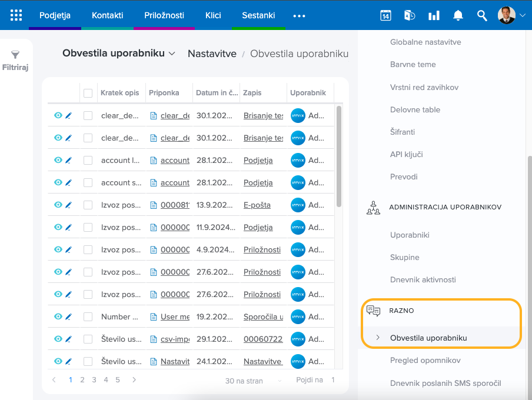Open the Sestanki tab
The width and height of the screenshot is (532, 400).
click(x=258, y=15)
